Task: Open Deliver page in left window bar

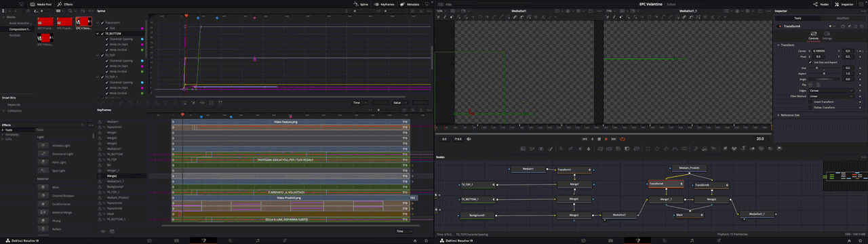Action: click(285, 241)
